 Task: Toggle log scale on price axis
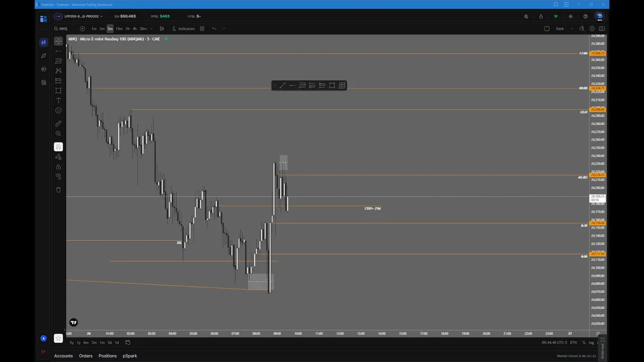coord(591,343)
